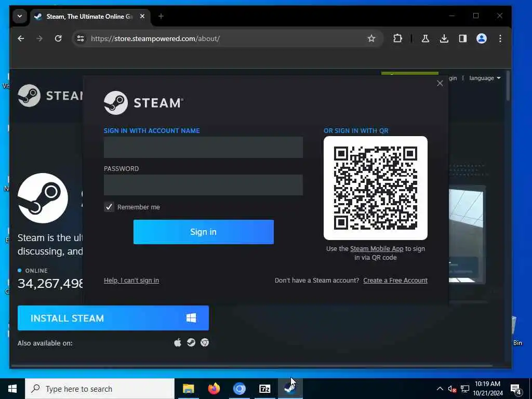This screenshot has height=399, width=532.
Task: Open Steam app from the taskbar
Action: pos(290,389)
